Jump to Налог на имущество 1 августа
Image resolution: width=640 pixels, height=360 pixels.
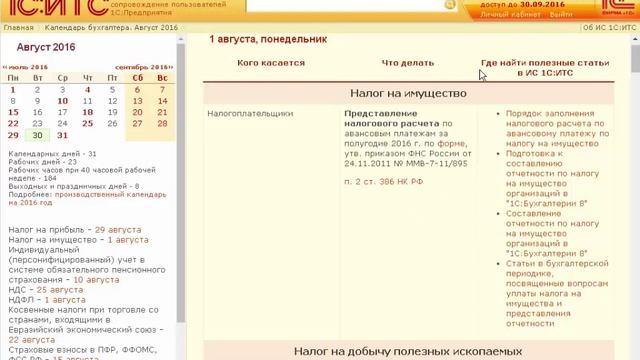128,240
